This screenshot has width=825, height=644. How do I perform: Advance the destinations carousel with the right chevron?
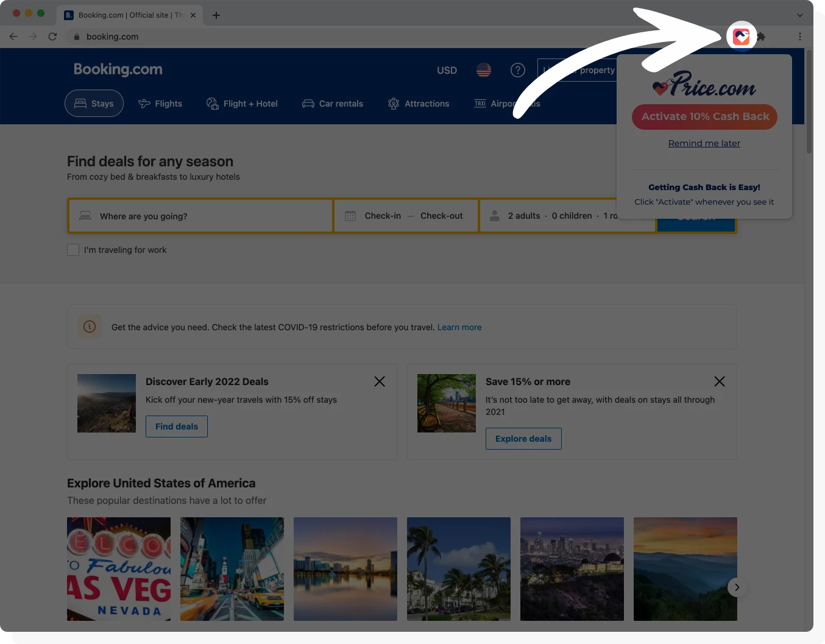tap(737, 587)
